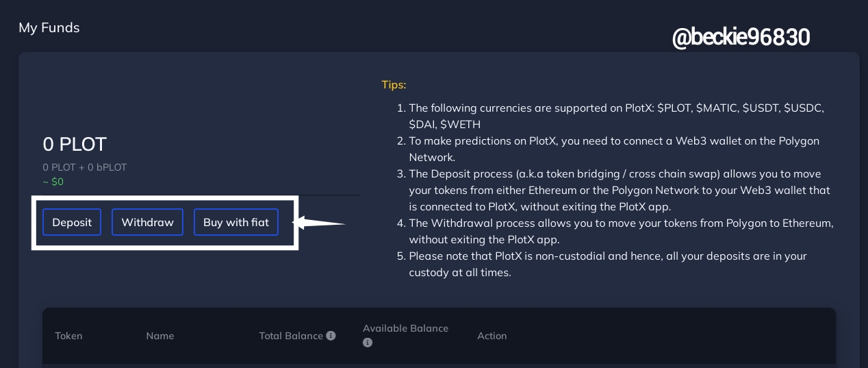Click the Deposit button
The image size is (868, 368).
[72, 222]
